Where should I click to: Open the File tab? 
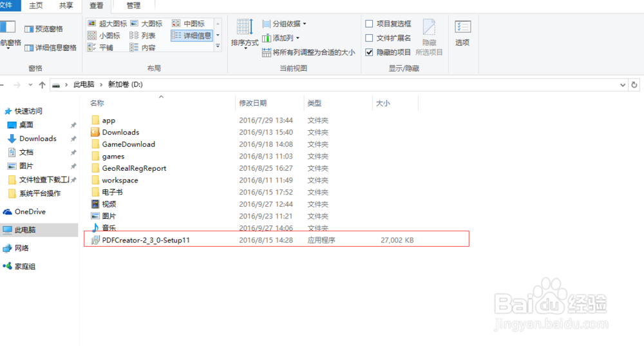6,5
